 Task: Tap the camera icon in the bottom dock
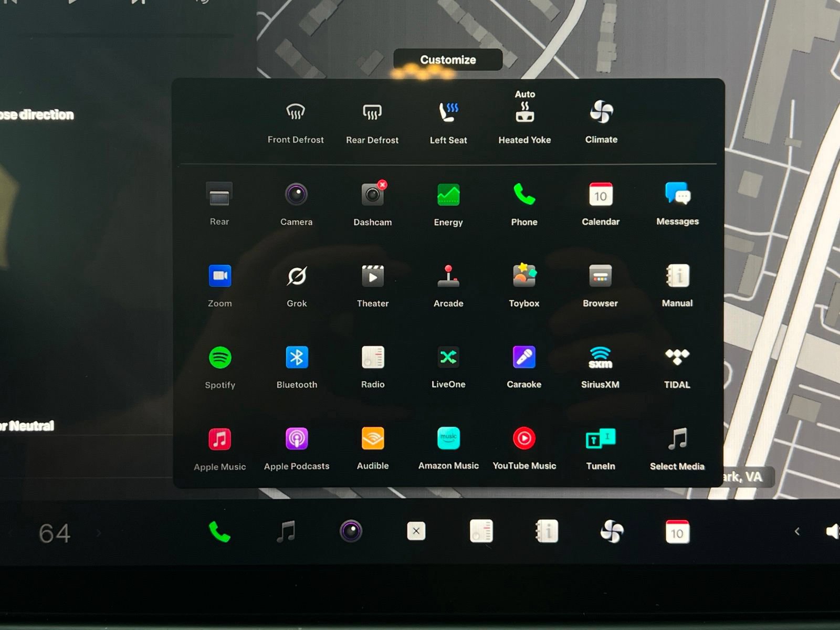[351, 531]
